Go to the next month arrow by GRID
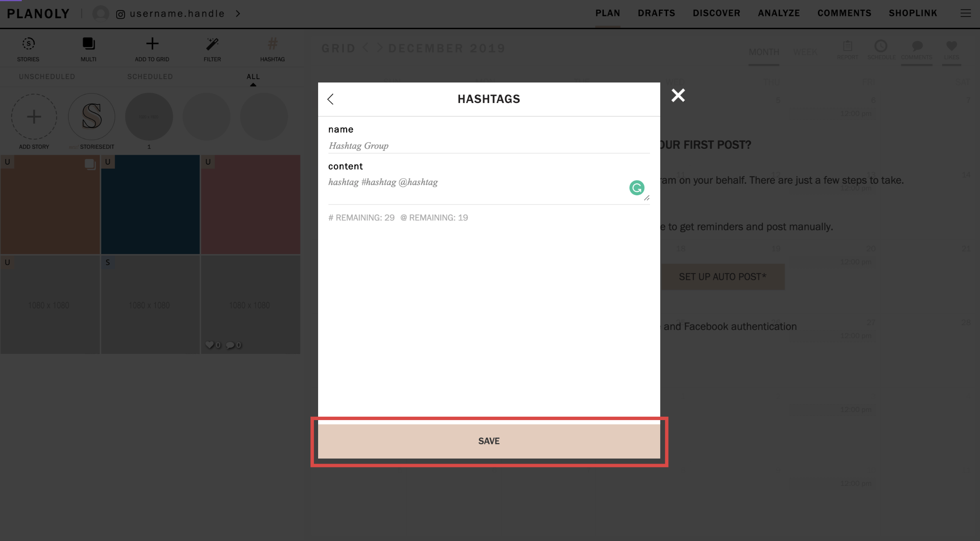Image resolution: width=980 pixels, height=541 pixels. click(380, 48)
